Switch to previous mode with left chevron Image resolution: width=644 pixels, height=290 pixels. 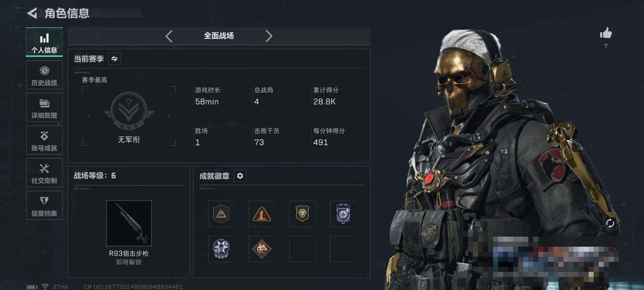(169, 36)
